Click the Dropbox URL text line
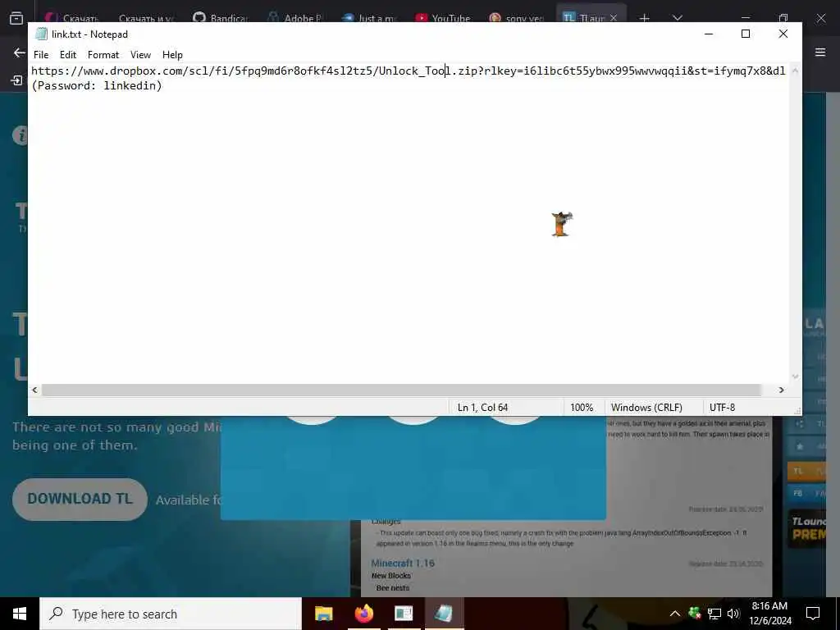The width and height of the screenshot is (840, 630). click(409, 71)
